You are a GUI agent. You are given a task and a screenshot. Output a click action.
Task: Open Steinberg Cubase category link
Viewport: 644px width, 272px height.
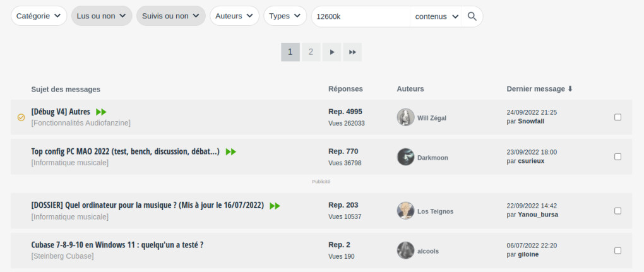tap(63, 256)
